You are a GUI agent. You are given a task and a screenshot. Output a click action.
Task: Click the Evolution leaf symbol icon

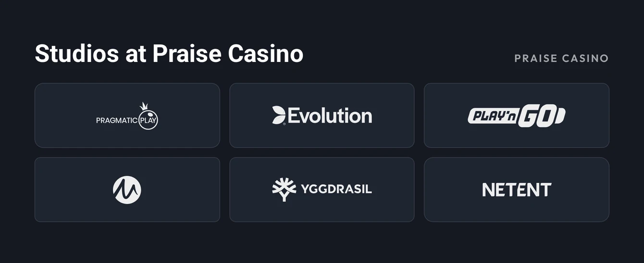click(279, 115)
